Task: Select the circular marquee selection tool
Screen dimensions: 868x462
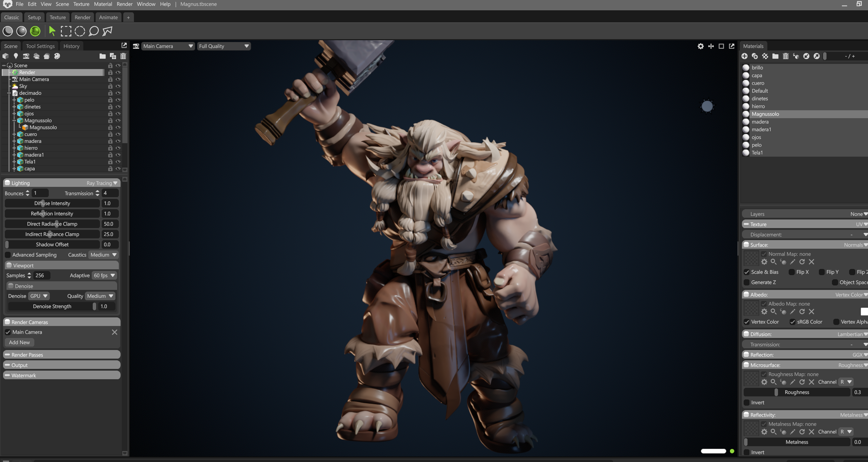Action: [80, 31]
